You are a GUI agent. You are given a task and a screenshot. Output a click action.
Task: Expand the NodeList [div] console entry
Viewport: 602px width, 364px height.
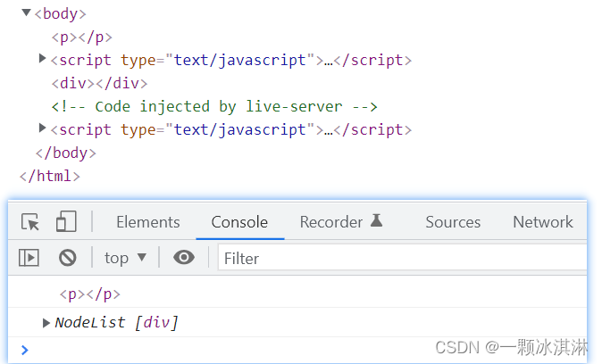coord(46,323)
